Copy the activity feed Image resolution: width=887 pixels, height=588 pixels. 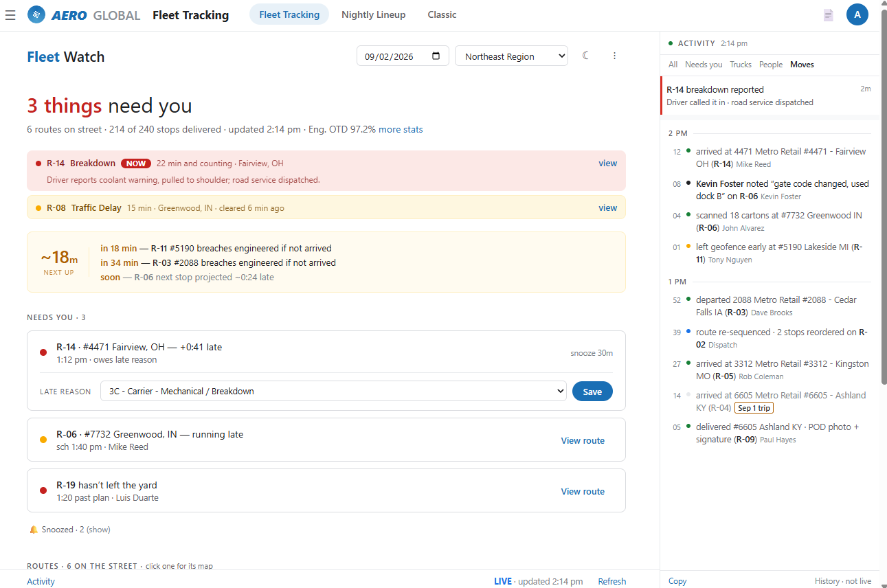point(677,581)
